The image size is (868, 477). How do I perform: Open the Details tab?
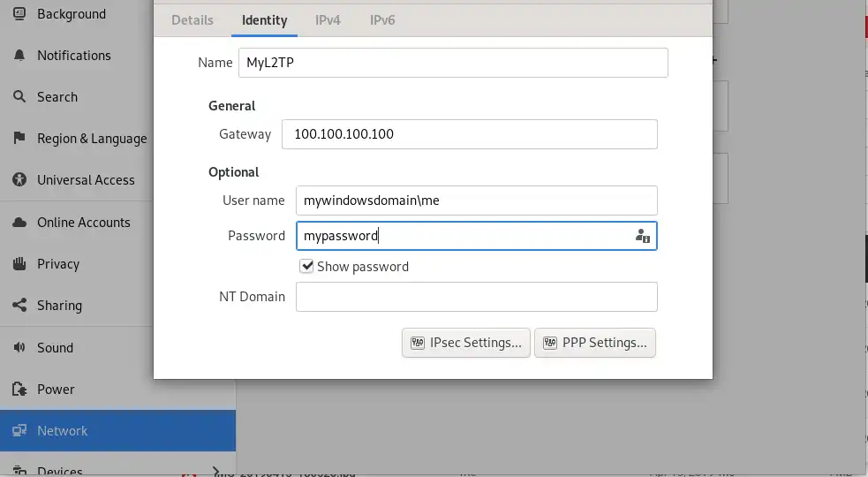pos(192,20)
